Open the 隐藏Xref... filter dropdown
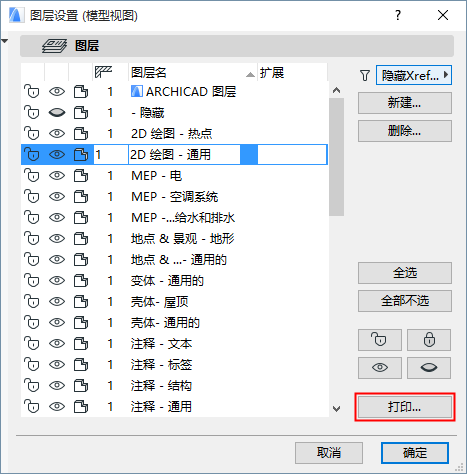The height and width of the screenshot is (474, 467). (x=414, y=75)
